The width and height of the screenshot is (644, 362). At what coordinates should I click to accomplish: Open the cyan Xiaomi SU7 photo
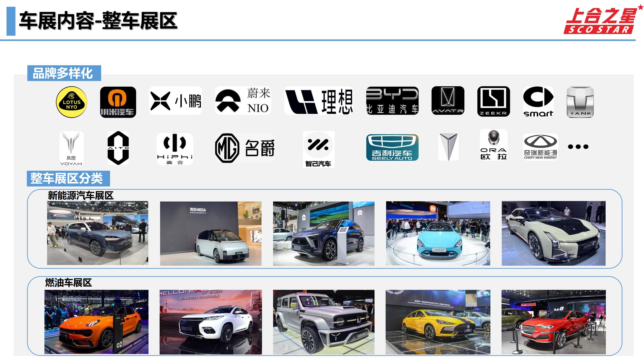438,233
